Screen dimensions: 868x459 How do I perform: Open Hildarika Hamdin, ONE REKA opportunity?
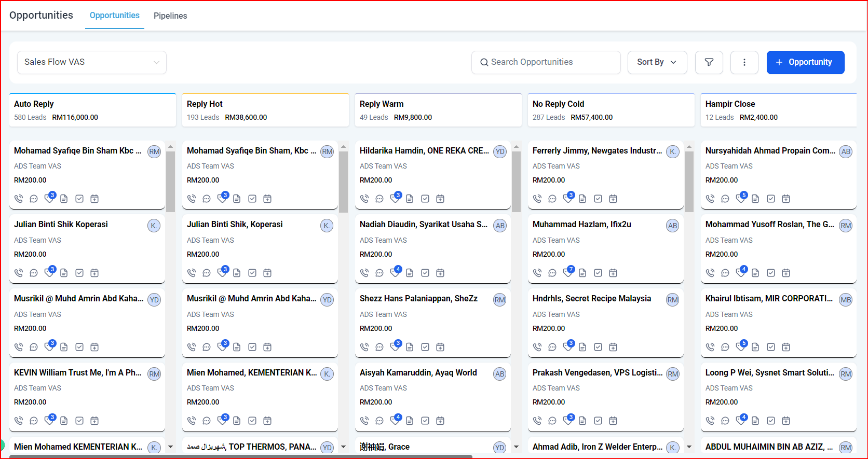click(x=424, y=151)
